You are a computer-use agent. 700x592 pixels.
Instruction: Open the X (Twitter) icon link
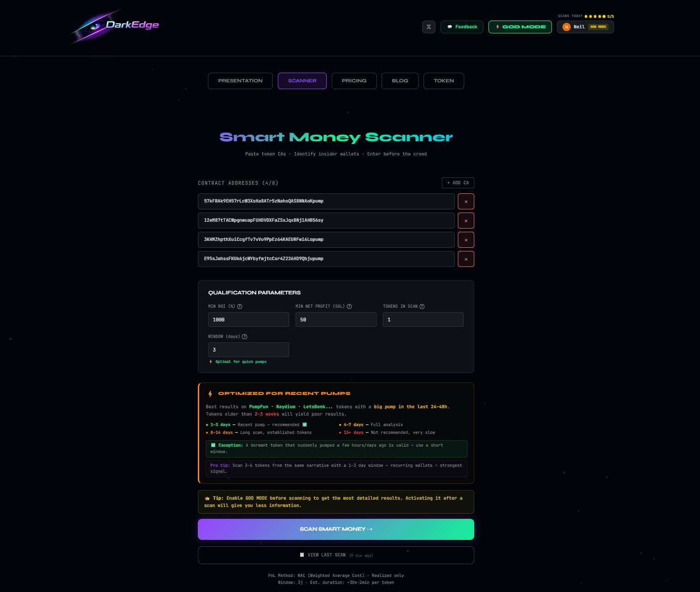(429, 27)
